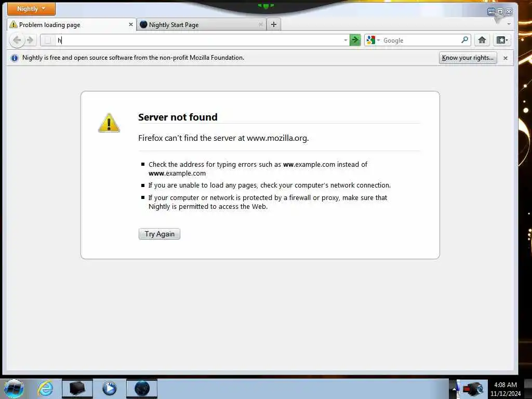Viewport: 532px width, 399px height.
Task: Open the list all tabs dropdown arrow
Action: 509,24
